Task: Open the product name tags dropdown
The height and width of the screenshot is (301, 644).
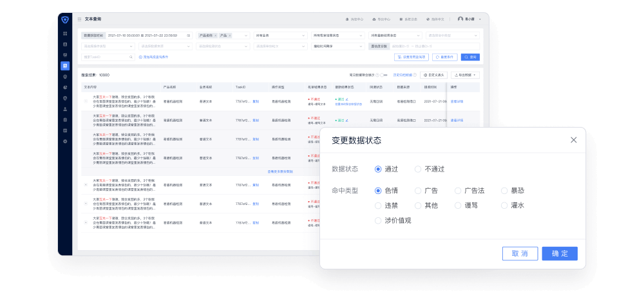Action: click(x=223, y=36)
